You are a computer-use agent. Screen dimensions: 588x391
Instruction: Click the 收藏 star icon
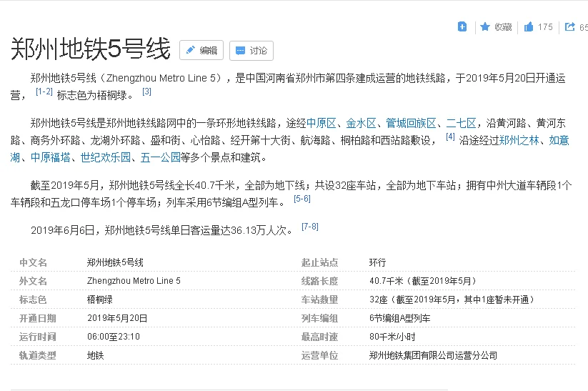(485, 26)
